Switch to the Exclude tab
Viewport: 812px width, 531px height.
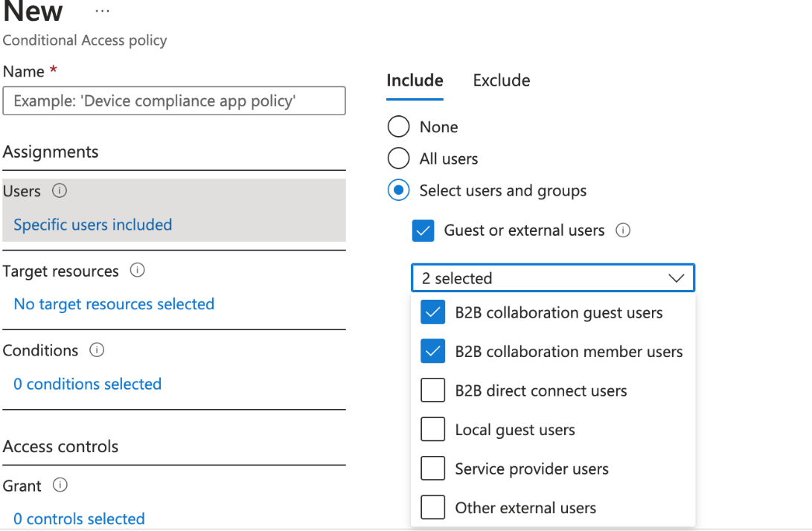(x=502, y=81)
